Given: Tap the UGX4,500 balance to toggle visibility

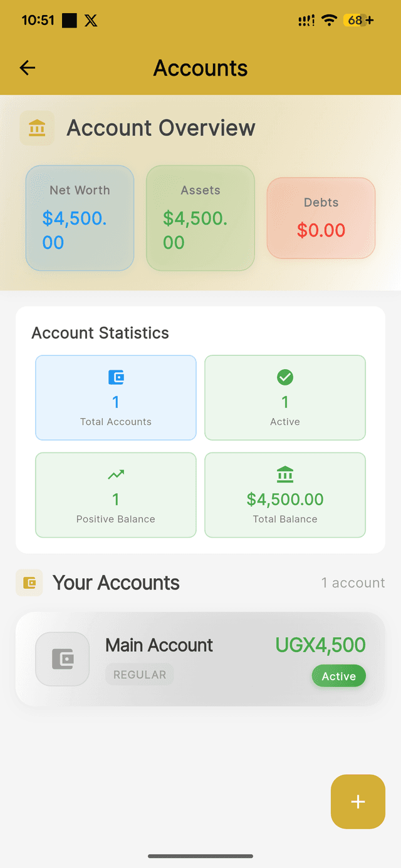Looking at the screenshot, I should [x=320, y=645].
